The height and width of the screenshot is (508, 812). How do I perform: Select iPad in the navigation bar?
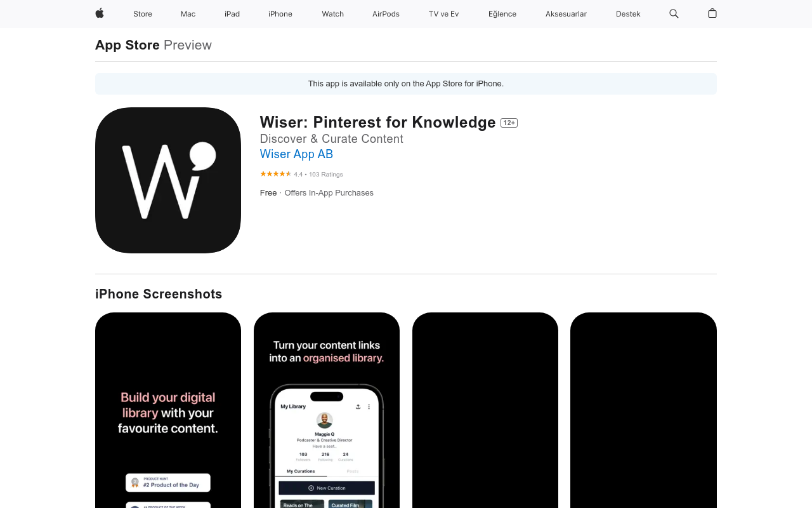tap(232, 14)
